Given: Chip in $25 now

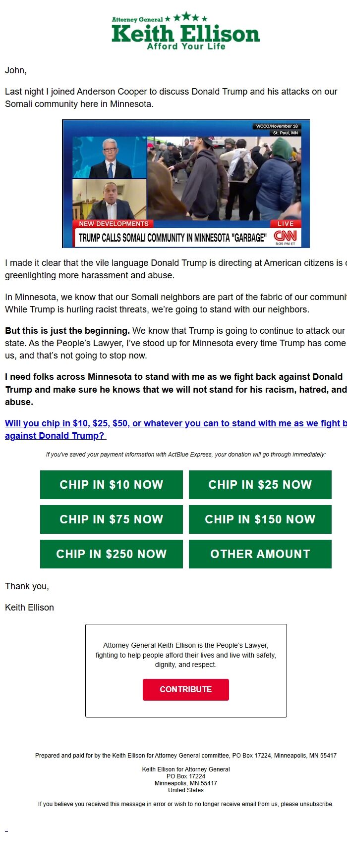Looking at the screenshot, I should (260, 485).
